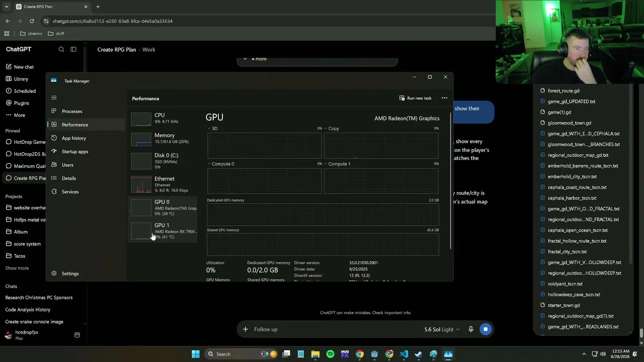The width and height of the screenshot is (644, 362).
Task: Open App history in Task Manager
Action: click(x=74, y=138)
